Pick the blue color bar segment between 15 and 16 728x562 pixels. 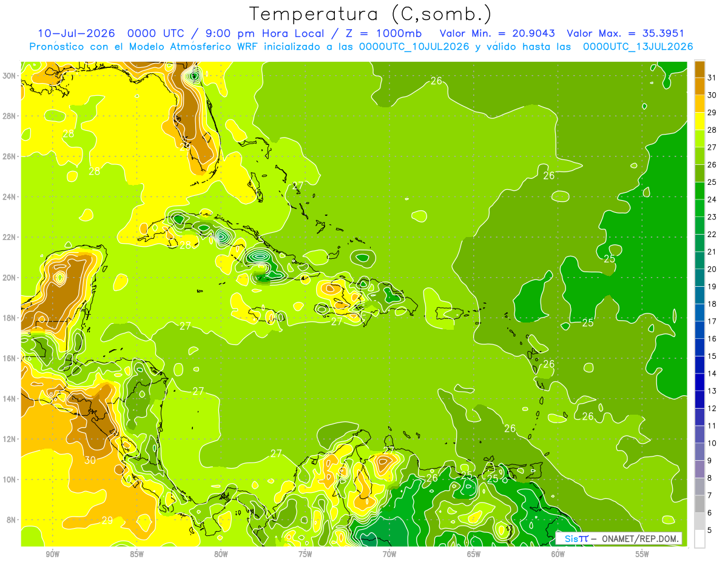699,347
